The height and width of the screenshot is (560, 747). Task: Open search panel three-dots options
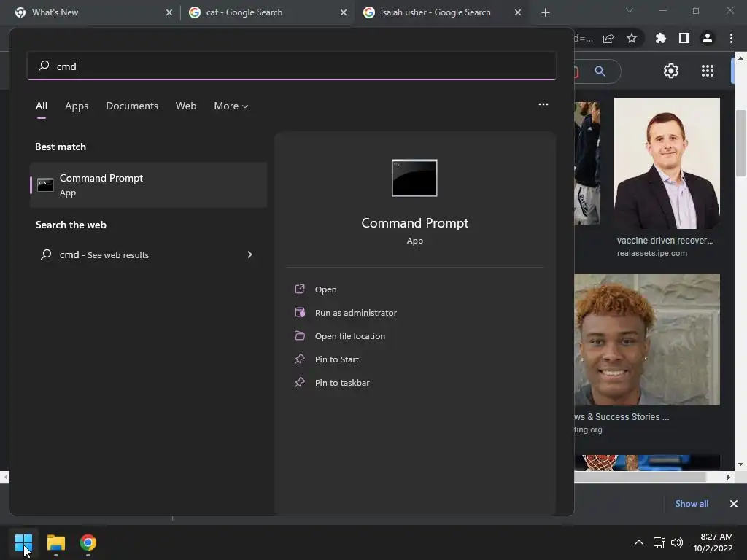[x=543, y=104]
